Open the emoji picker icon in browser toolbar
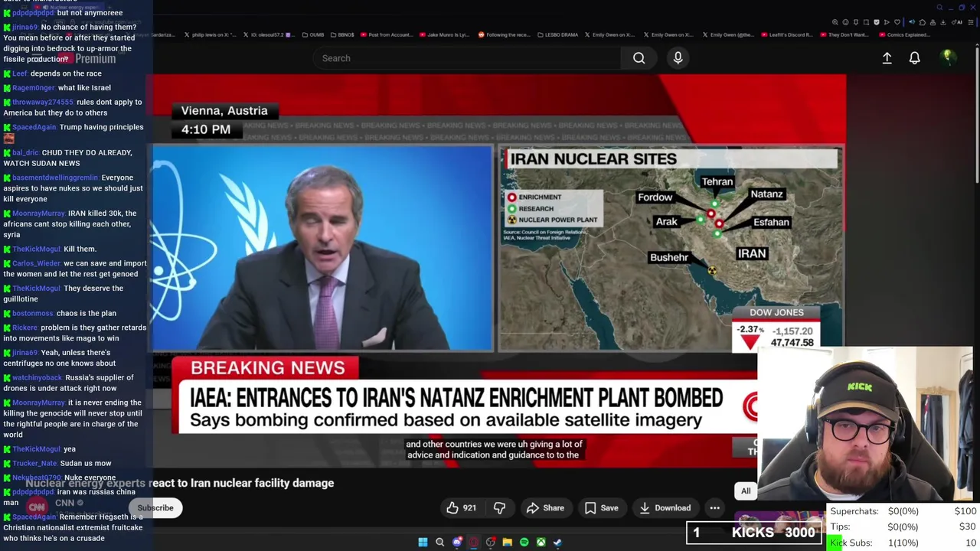This screenshot has height=551, width=980. click(845, 22)
